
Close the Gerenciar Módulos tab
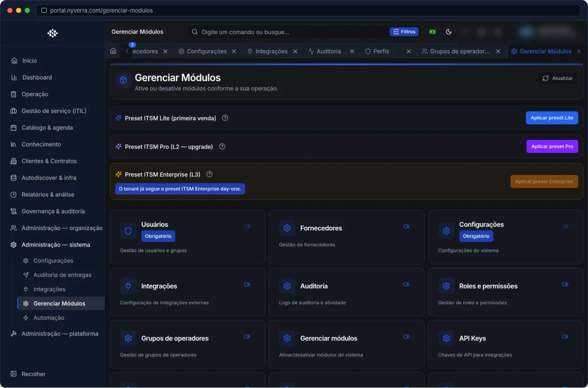coord(579,51)
